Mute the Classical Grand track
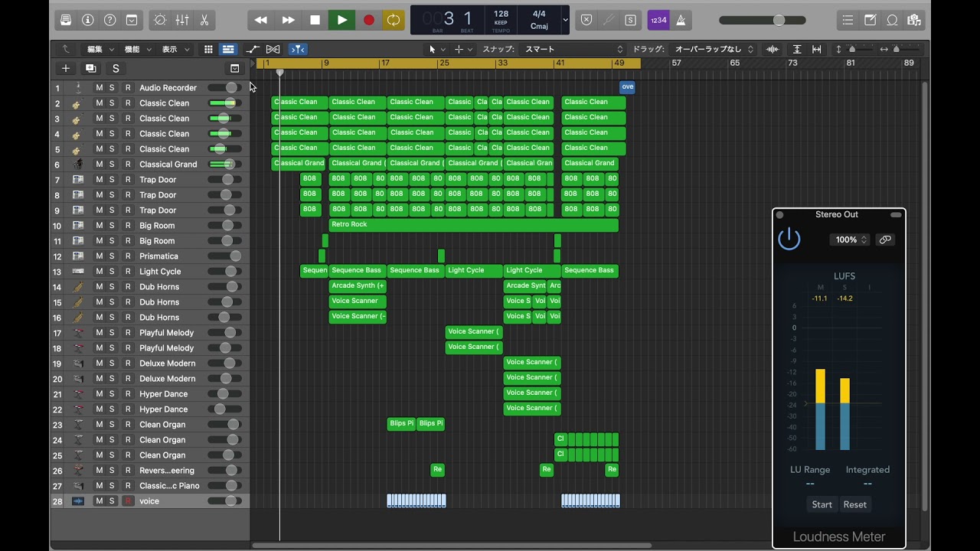This screenshot has height=551, width=980. [99, 165]
